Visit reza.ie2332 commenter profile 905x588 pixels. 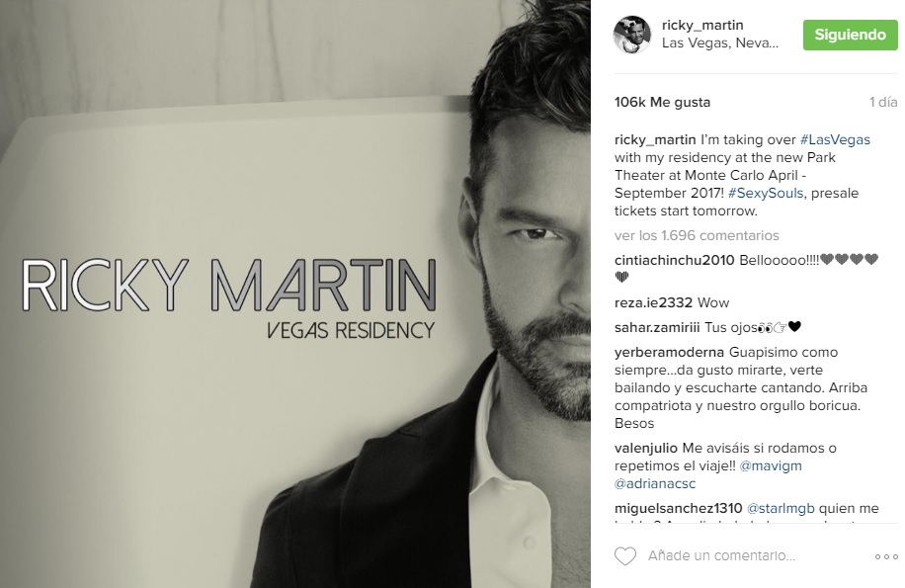653,302
